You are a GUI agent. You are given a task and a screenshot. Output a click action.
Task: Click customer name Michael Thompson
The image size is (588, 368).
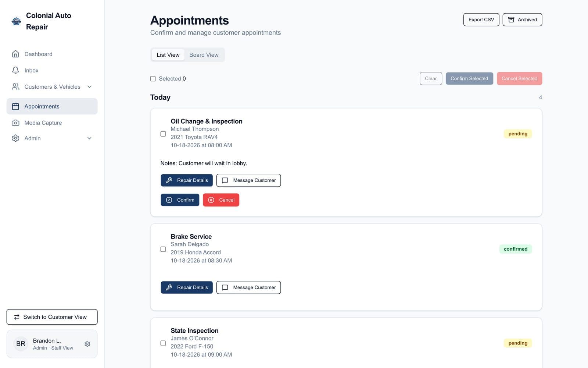pyautogui.click(x=194, y=129)
